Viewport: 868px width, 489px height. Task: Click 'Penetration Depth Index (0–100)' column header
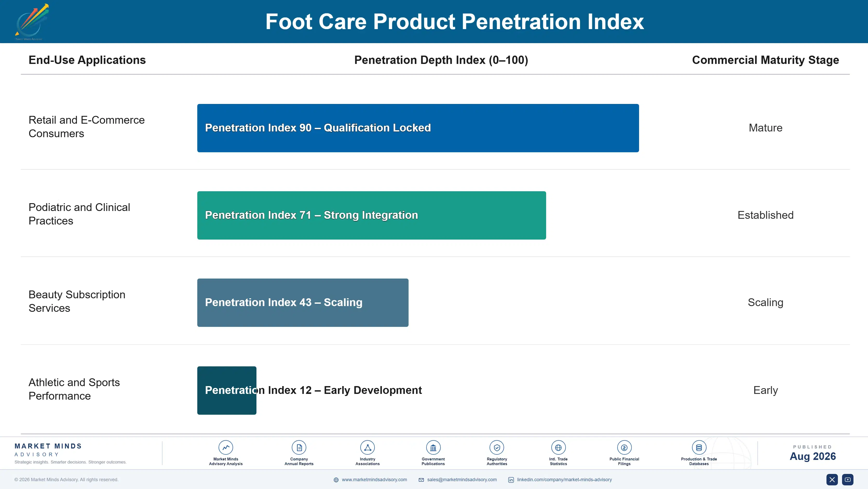coord(441,60)
